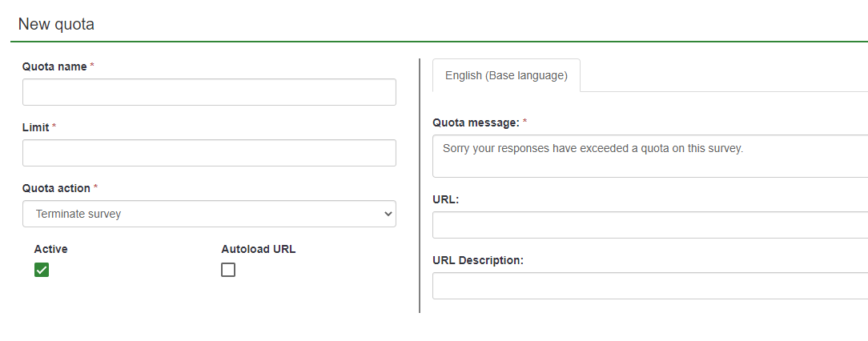Click the 'Quota action' label
The image size is (868, 341).
pyautogui.click(x=56, y=188)
